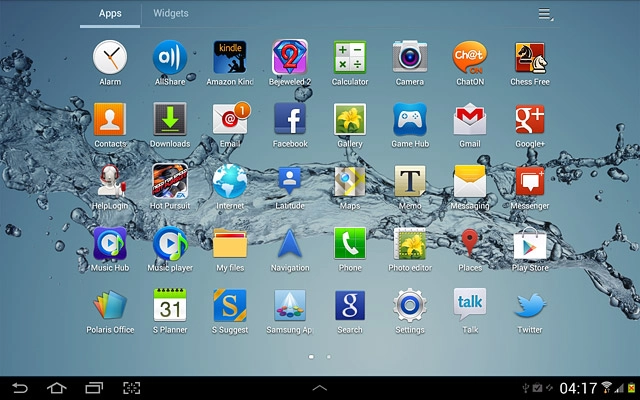The height and width of the screenshot is (400, 640).
Task: Tap the Back navigation button
Action: point(20,387)
